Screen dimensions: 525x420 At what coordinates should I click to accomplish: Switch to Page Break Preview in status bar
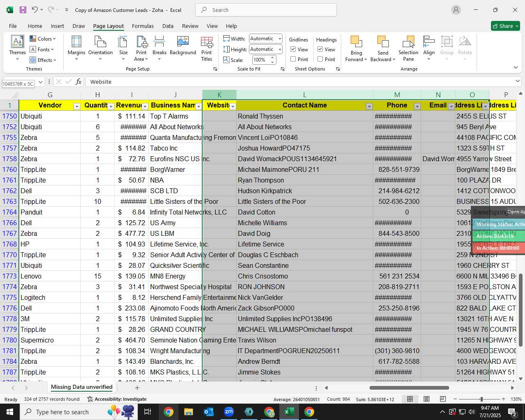click(x=443, y=399)
